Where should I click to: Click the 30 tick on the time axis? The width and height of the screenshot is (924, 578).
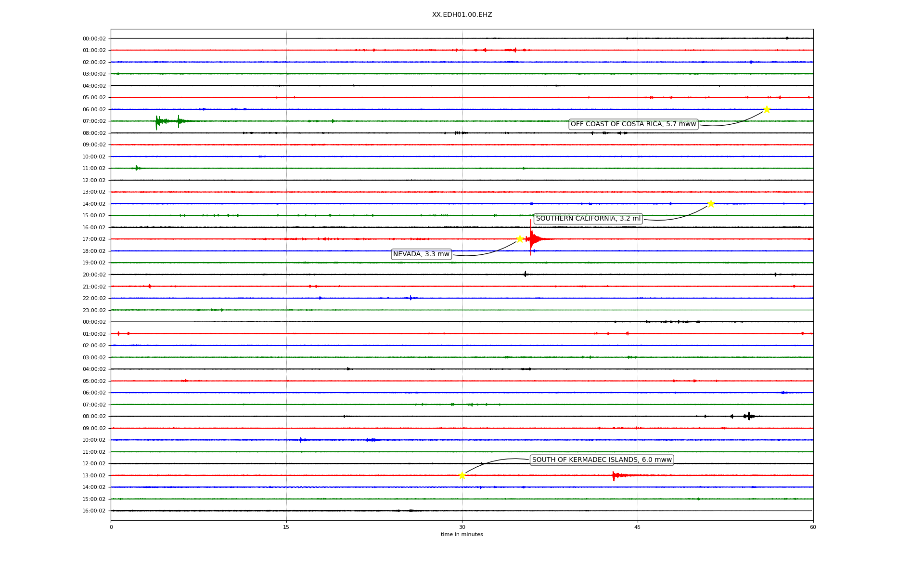click(x=462, y=527)
